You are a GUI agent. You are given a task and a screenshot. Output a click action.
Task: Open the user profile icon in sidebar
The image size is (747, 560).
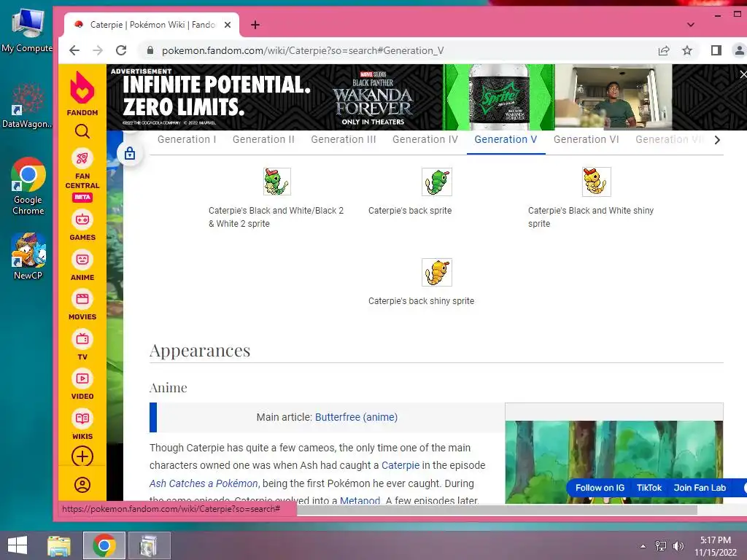tap(82, 485)
